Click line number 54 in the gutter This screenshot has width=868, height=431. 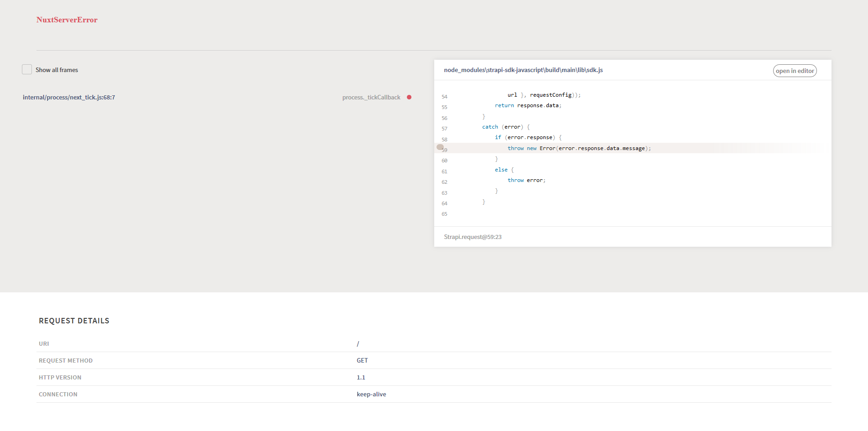tap(444, 97)
